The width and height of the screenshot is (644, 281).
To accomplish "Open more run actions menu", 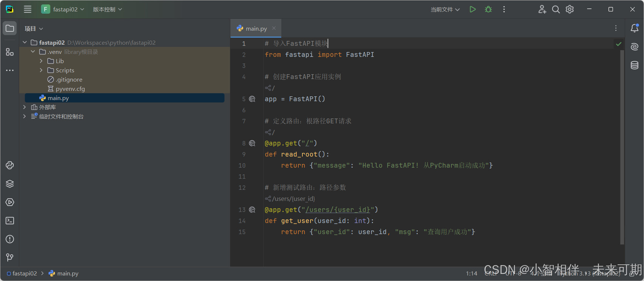I will (504, 9).
